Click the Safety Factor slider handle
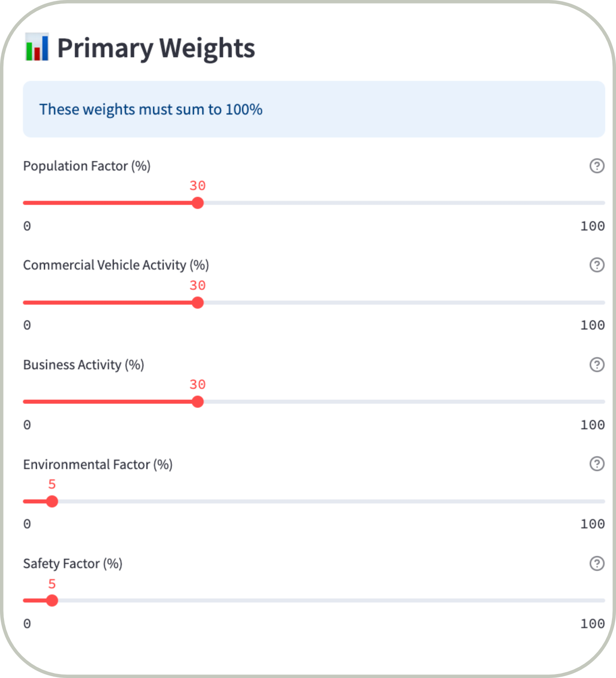The height and width of the screenshot is (678, 616). (x=52, y=601)
